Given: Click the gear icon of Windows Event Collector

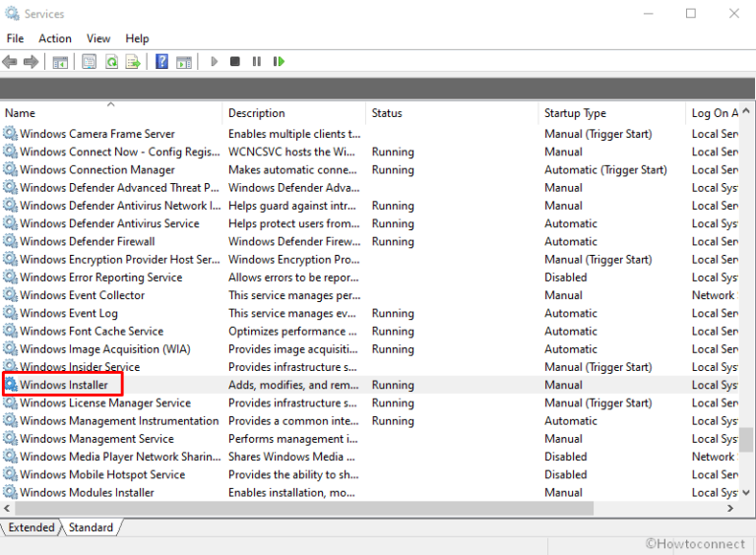Looking at the screenshot, I should (11, 295).
